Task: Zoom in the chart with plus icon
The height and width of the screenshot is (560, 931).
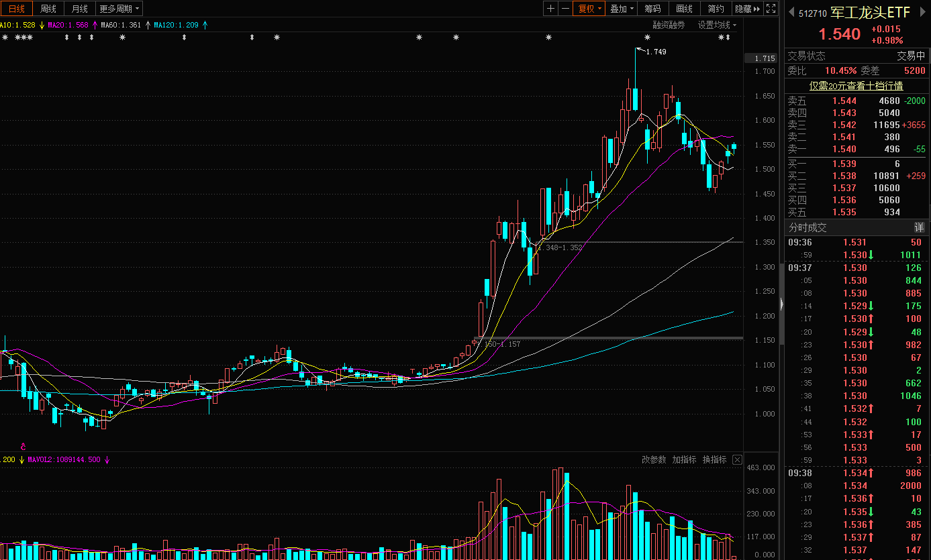Action: click(550, 9)
